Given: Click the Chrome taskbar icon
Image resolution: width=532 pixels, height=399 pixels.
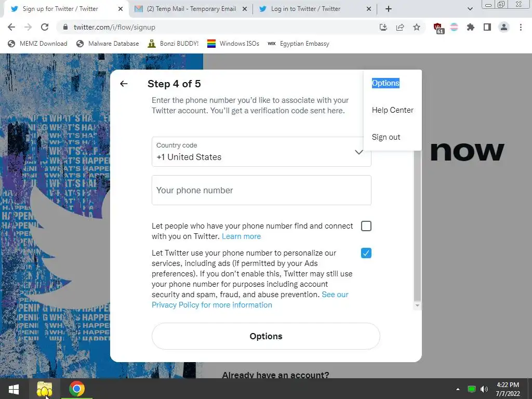Looking at the screenshot, I should point(77,389).
